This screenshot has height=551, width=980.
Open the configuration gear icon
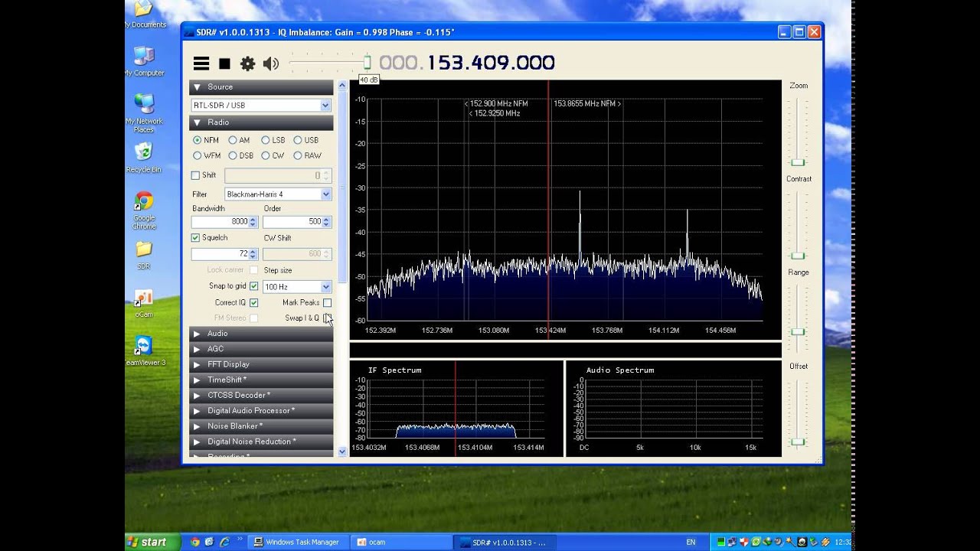[x=247, y=64]
